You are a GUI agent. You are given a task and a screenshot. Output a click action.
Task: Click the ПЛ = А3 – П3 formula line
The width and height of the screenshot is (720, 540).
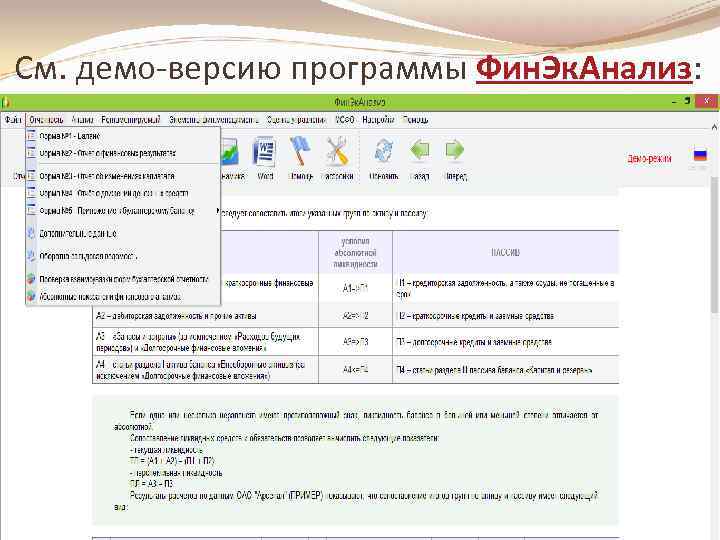click(x=151, y=484)
